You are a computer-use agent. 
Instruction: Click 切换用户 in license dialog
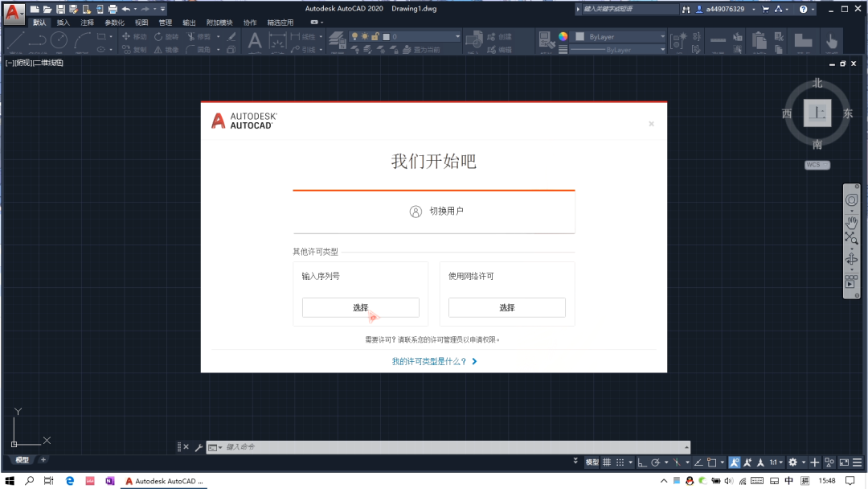pos(434,212)
